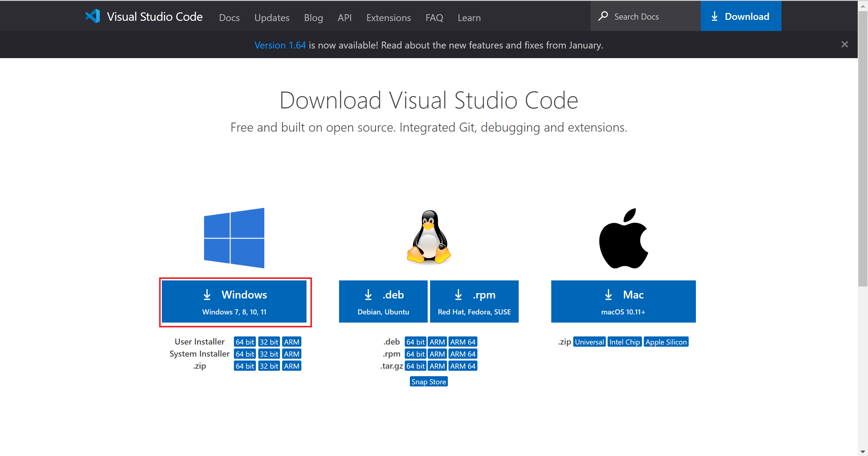Screen dimensions: 868x456
Task: Open the Snap Store link
Action: coord(429,382)
